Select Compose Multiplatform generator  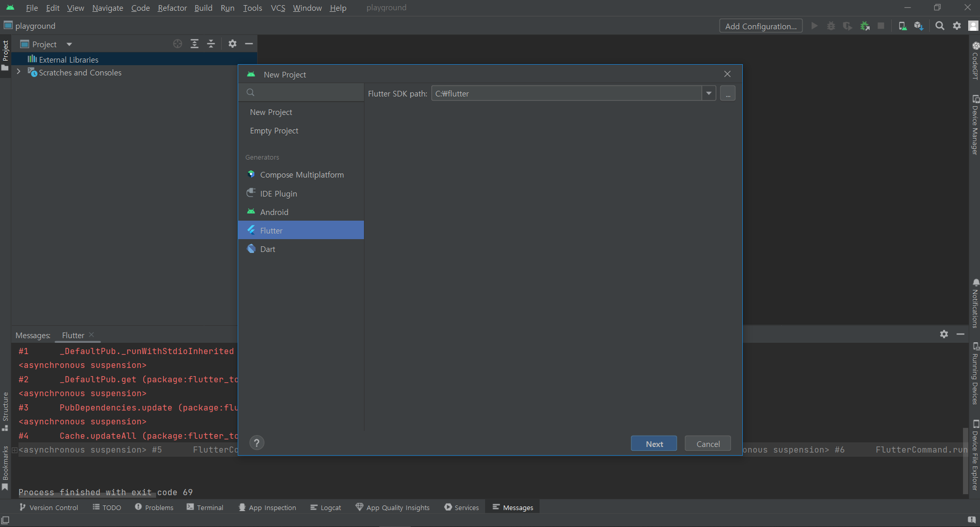coord(301,174)
